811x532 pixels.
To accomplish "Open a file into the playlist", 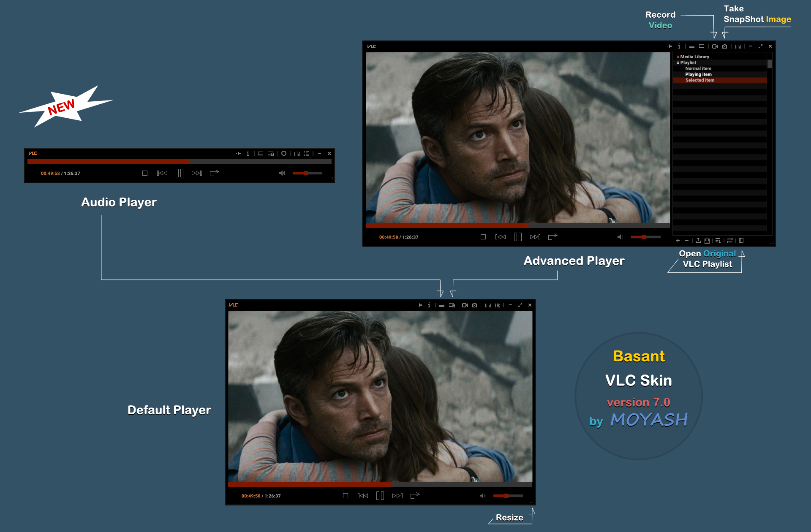I will 698,241.
